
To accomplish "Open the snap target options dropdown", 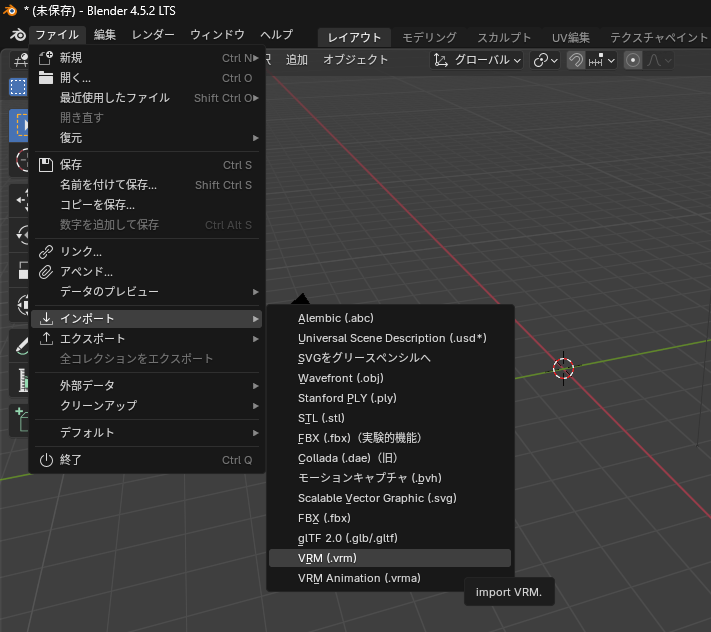I will (601, 60).
